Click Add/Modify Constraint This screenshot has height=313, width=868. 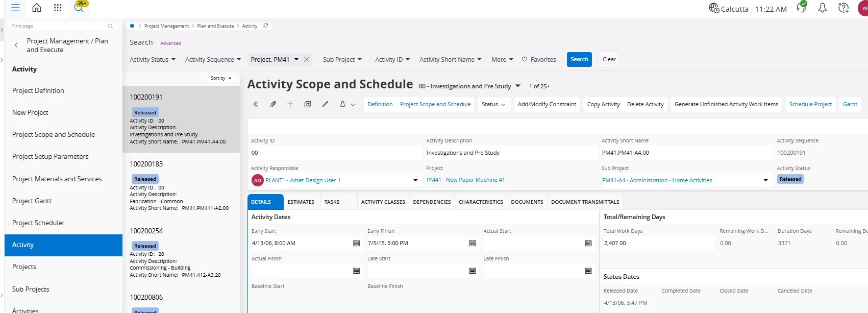click(x=547, y=104)
